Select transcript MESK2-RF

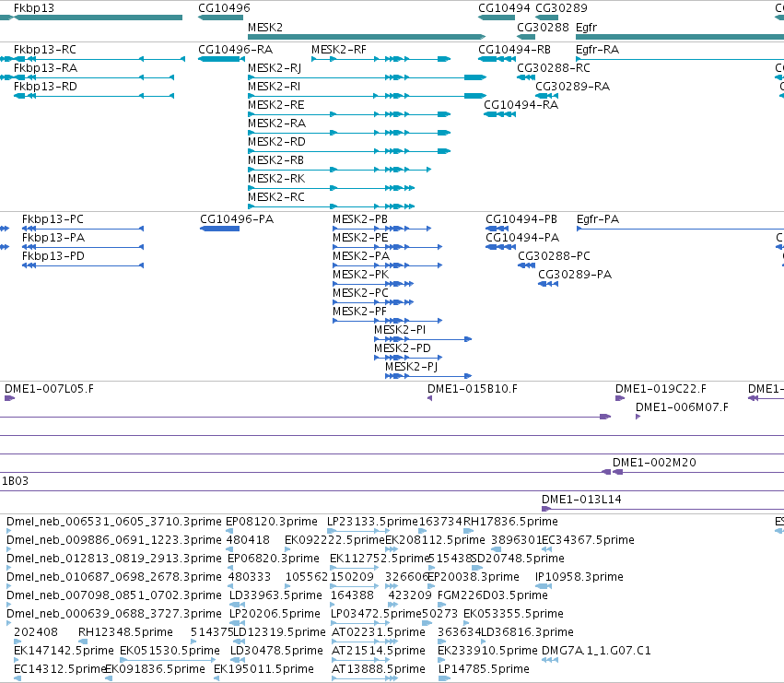(339, 50)
